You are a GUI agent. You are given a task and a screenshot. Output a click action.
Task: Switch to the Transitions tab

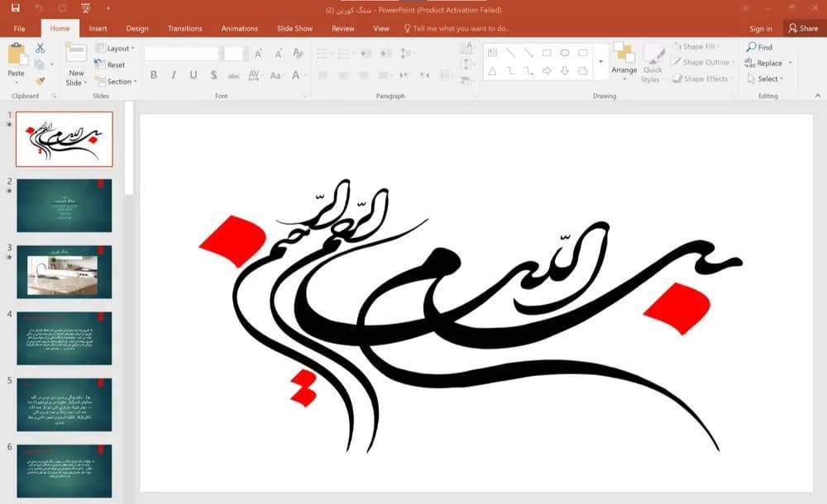pos(184,28)
